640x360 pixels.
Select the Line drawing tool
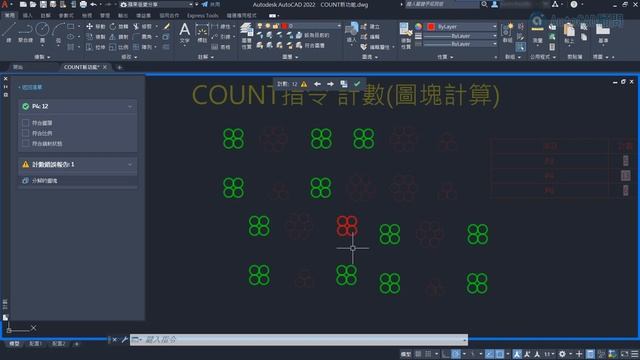pyautogui.click(x=9, y=32)
